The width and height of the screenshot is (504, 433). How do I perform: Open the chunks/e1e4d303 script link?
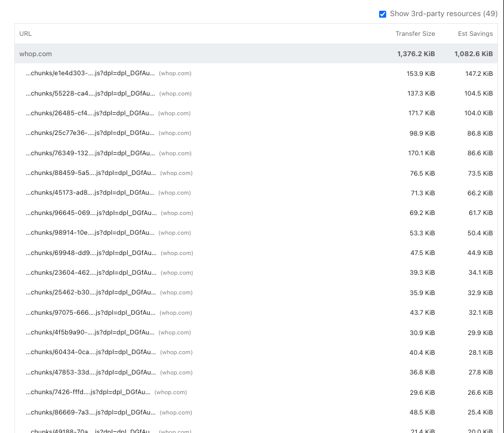[90, 73]
